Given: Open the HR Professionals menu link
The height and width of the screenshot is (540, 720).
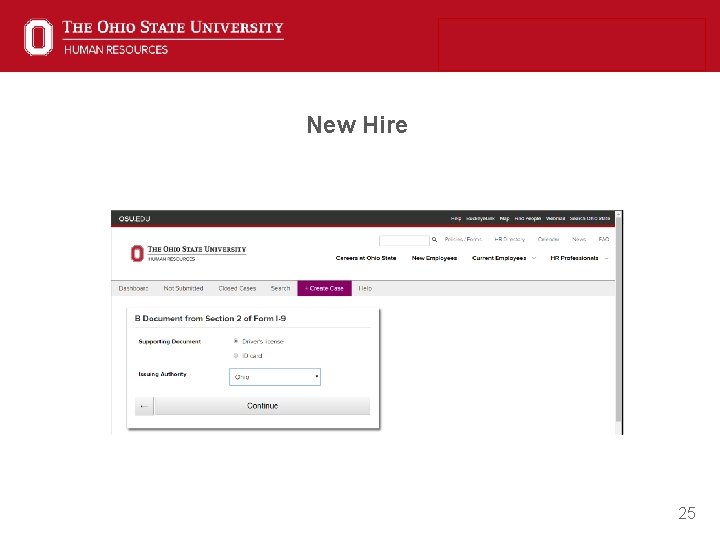Looking at the screenshot, I should click(574, 258).
